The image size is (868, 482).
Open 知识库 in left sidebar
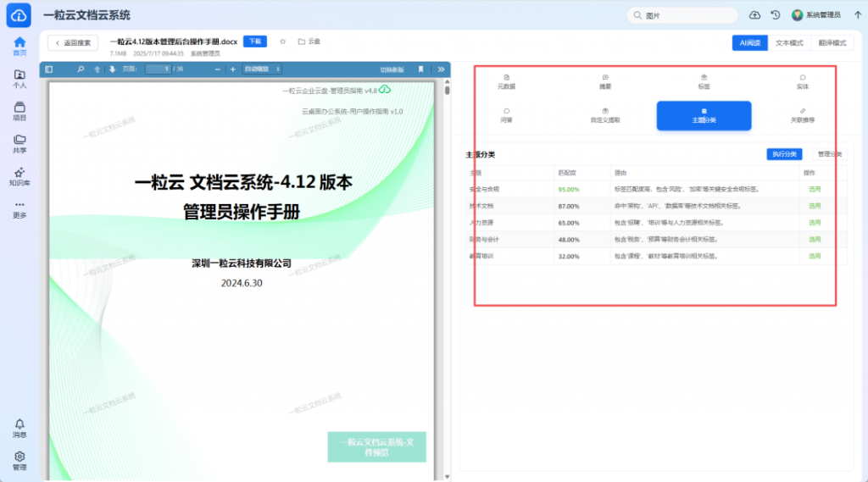[19, 176]
